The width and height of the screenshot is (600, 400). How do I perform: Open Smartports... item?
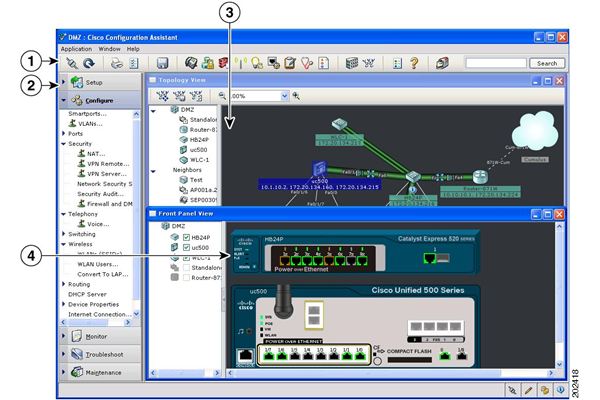(x=87, y=114)
